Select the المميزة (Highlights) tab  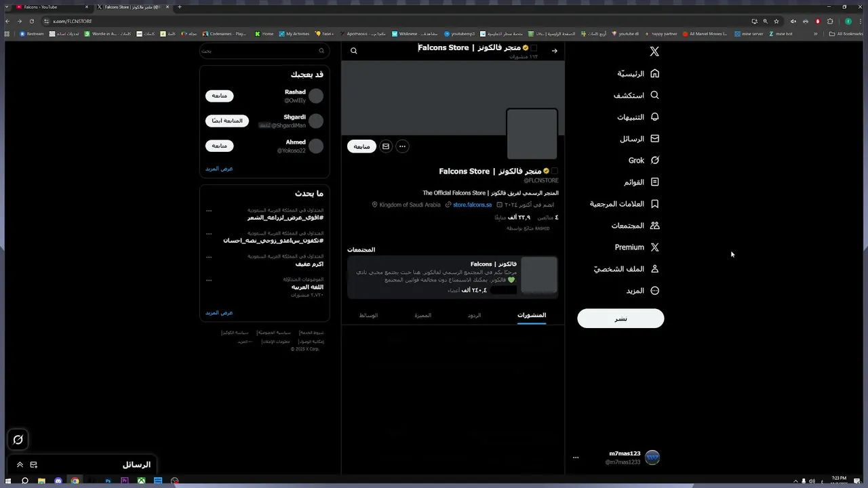coord(422,315)
